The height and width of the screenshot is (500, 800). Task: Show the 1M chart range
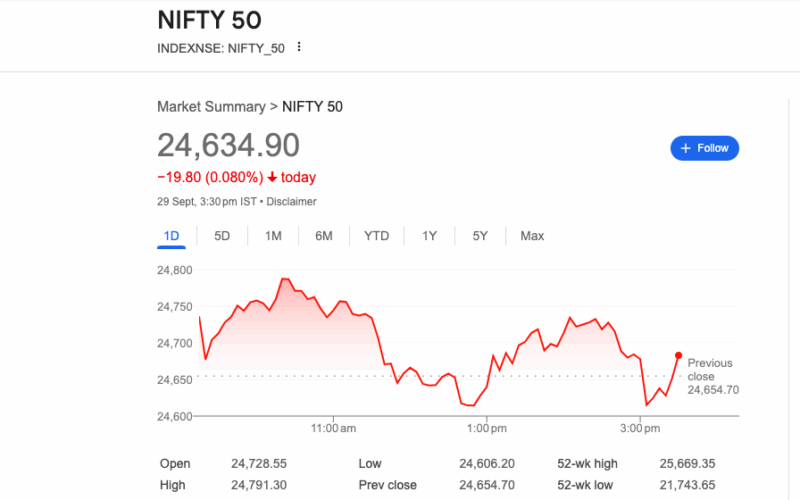(273, 236)
